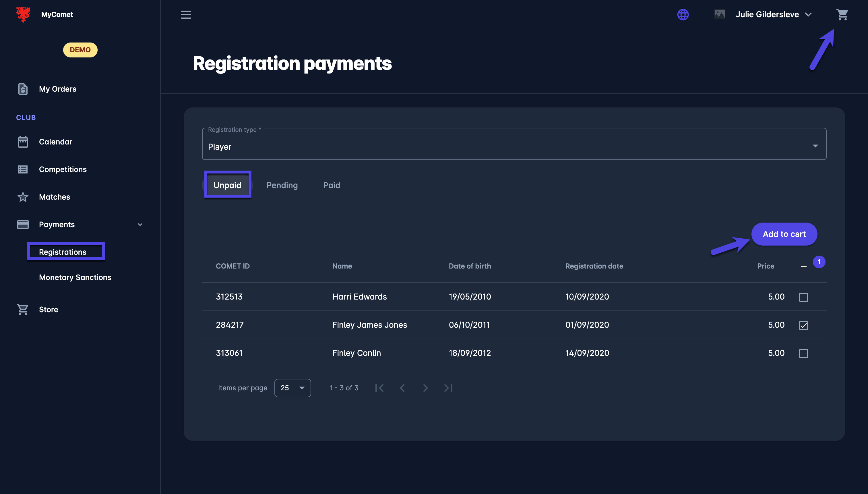868x494 pixels.
Task: Open Monetary Sanctions link
Action: pyautogui.click(x=75, y=277)
